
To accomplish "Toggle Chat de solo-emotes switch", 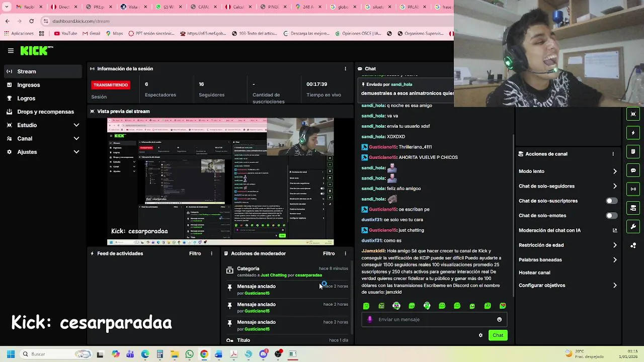I will (611, 216).
